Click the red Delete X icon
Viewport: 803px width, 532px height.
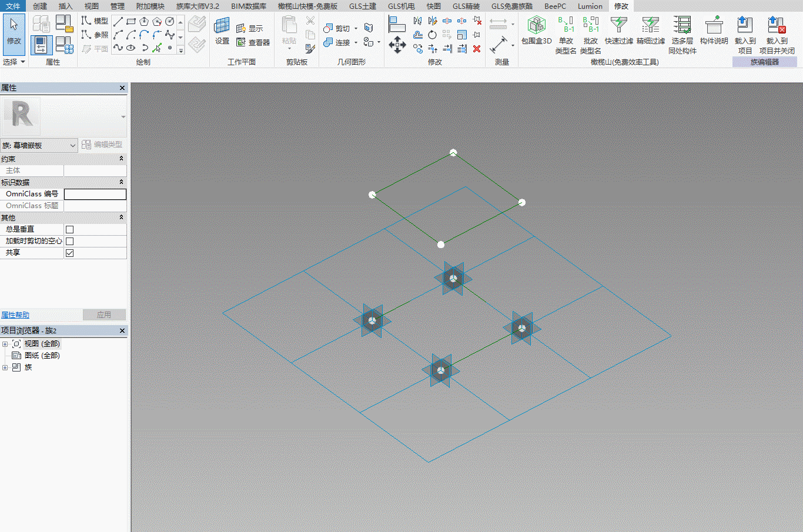coord(477,49)
